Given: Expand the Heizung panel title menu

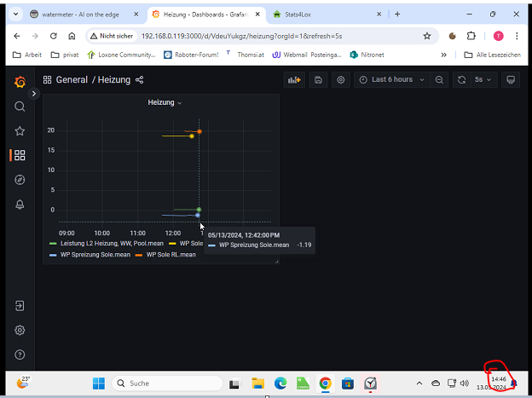Looking at the screenshot, I should 165,102.
